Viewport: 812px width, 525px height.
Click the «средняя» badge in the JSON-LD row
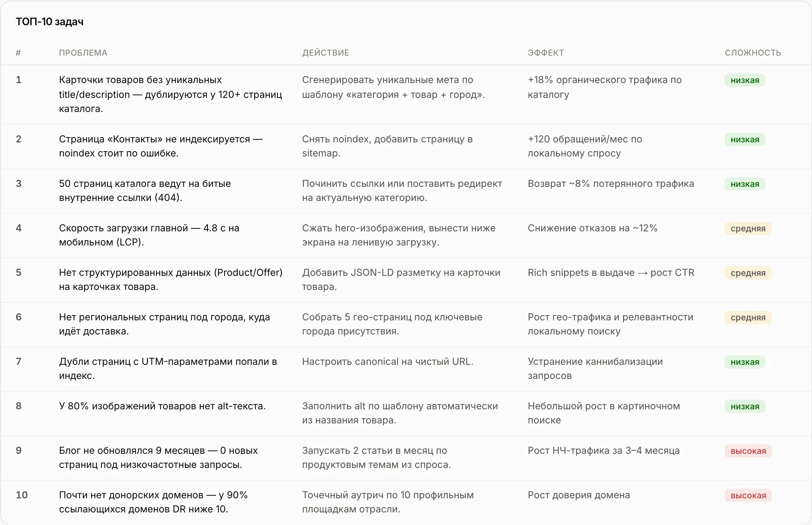pyautogui.click(x=748, y=273)
